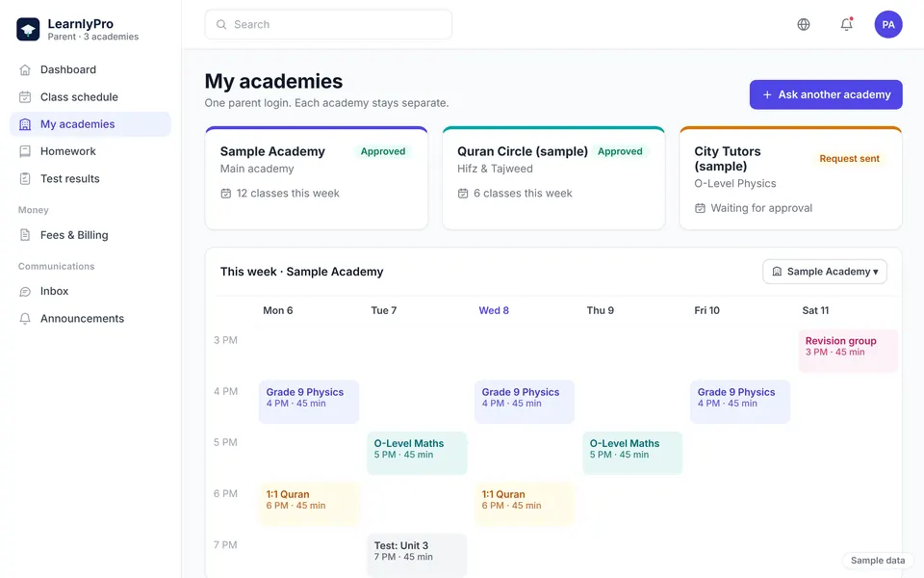Open Fees & Billing in the sidebar

coord(90,235)
